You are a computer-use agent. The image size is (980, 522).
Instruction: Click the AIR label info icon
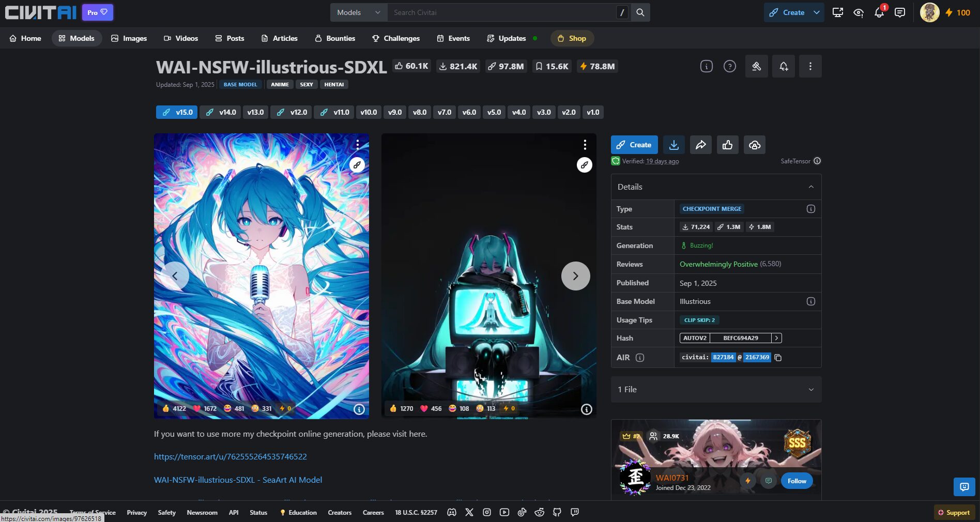(639, 358)
